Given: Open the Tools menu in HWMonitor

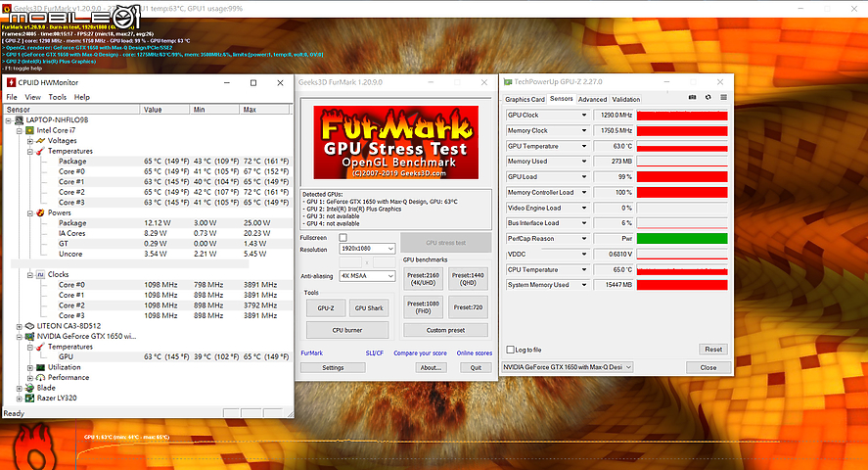Looking at the screenshot, I should click(57, 97).
